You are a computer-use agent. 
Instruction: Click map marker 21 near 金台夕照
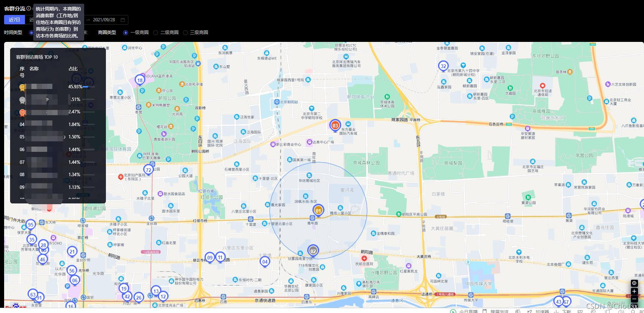pyautogui.click(x=72, y=252)
